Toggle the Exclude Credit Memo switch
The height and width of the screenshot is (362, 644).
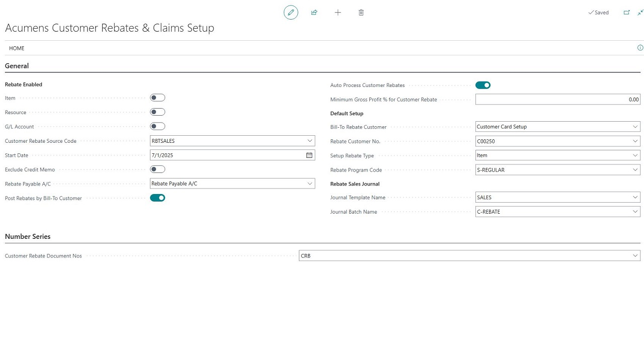click(157, 169)
